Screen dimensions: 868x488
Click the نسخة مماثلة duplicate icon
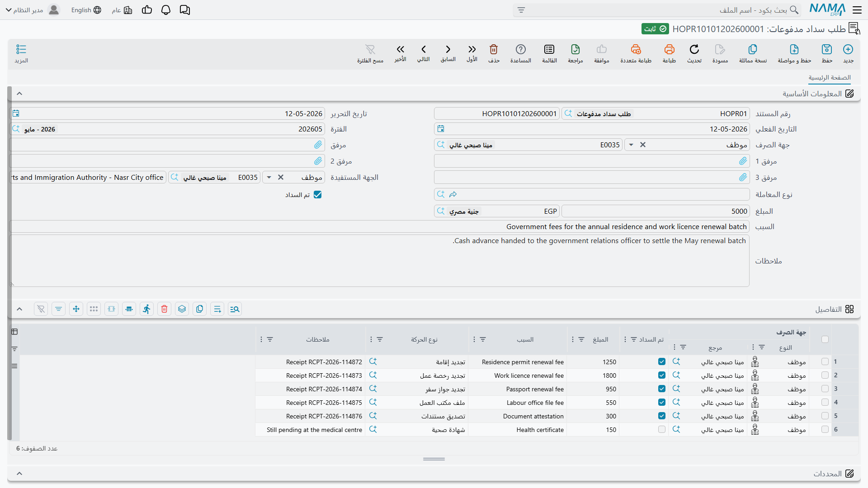coord(753,49)
